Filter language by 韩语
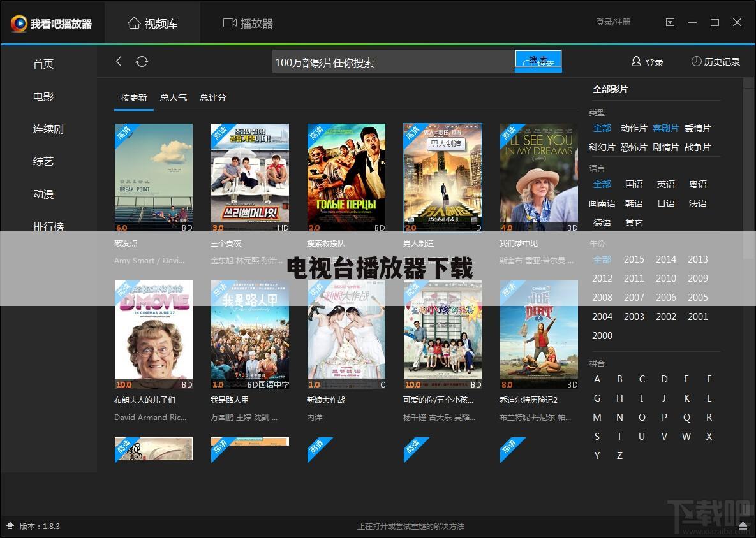The height and width of the screenshot is (538, 756). [634, 204]
